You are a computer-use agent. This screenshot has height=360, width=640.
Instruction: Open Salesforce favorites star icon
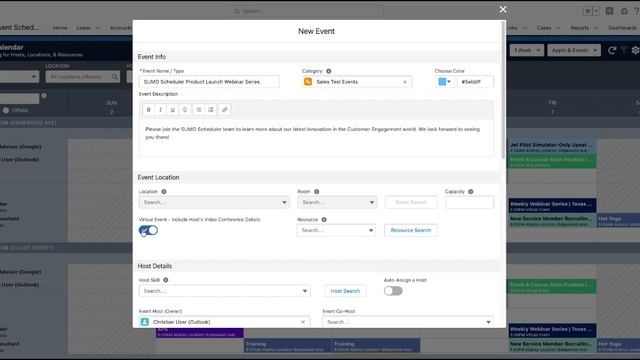click(588, 11)
